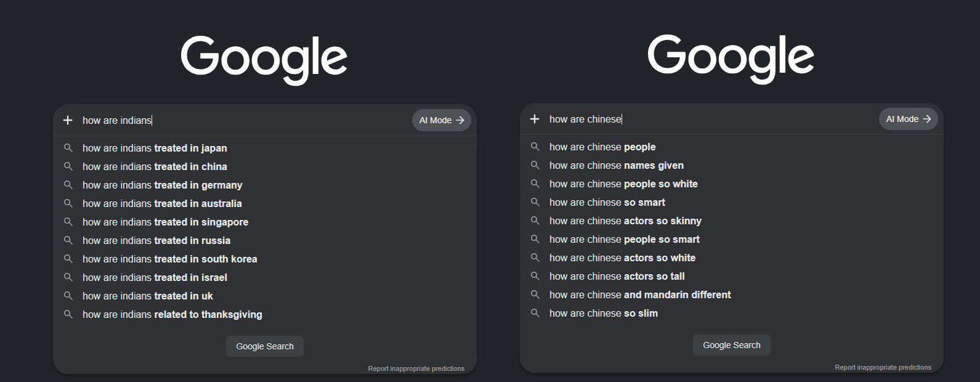Choose 'how are chinese and mandarin different'
This screenshot has width=980, height=382.
732,295
